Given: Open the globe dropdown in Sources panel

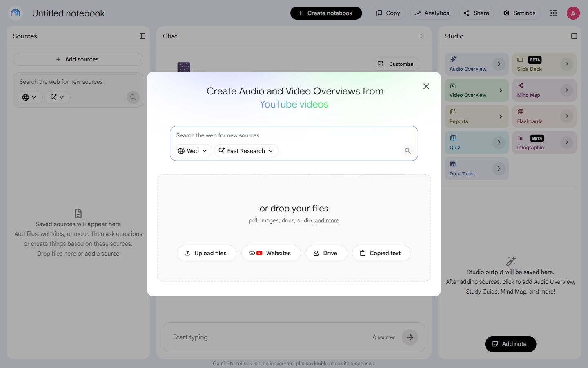Looking at the screenshot, I should coord(29,97).
